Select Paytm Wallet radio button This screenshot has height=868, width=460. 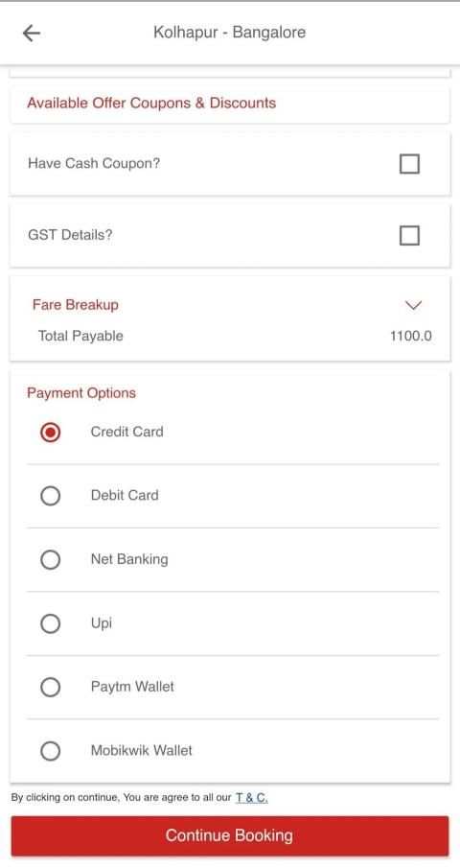[x=50, y=688]
